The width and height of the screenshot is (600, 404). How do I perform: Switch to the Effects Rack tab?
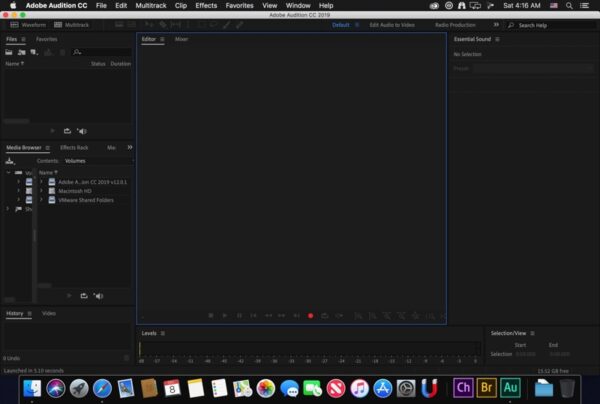tap(74, 148)
